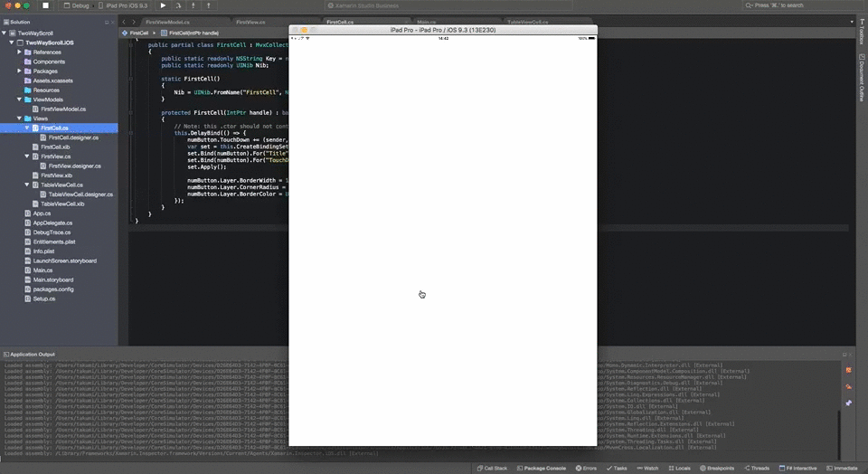Open the editor tabs overflow dropdown arrow

(x=852, y=22)
